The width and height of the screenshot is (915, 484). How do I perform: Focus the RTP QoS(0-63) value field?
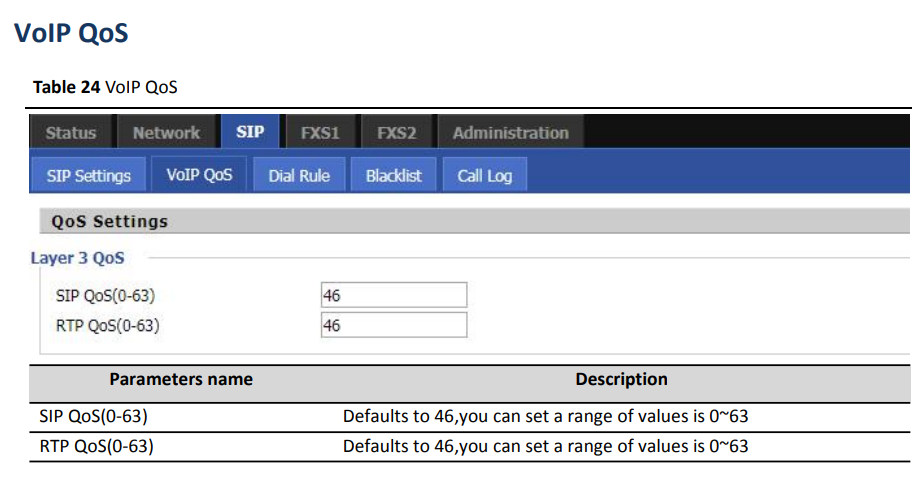click(x=394, y=325)
